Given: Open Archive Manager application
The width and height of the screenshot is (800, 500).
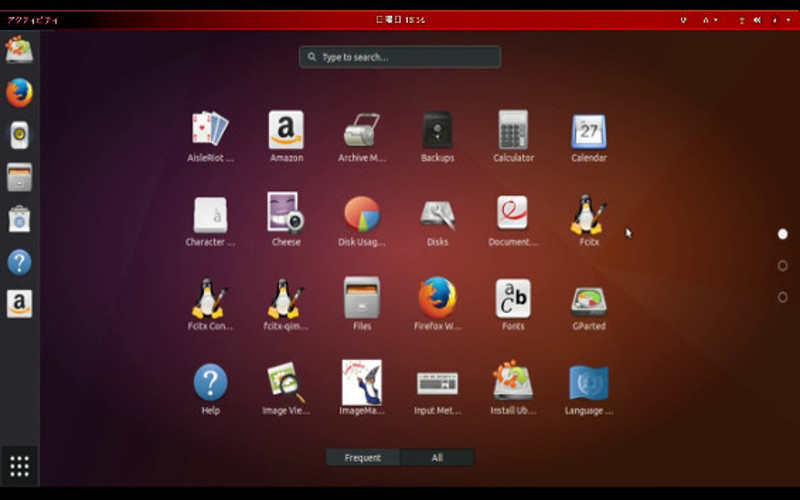Looking at the screenshot, I should tap(362, 136).
